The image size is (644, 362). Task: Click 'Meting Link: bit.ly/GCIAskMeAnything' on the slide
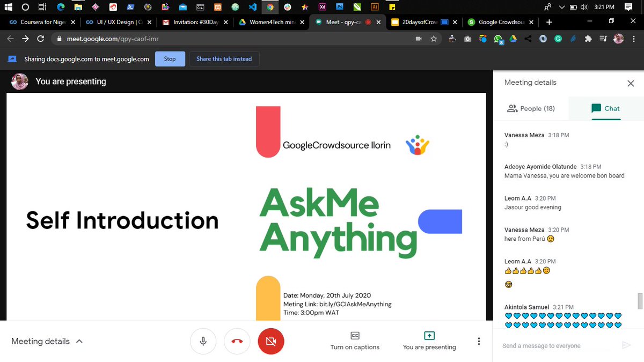tap(337, 304)
